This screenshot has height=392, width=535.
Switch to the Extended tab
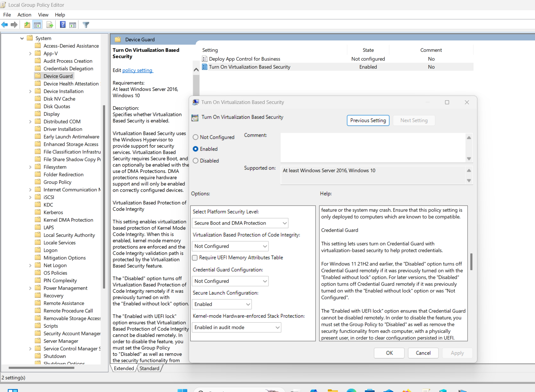coord(124,368)
